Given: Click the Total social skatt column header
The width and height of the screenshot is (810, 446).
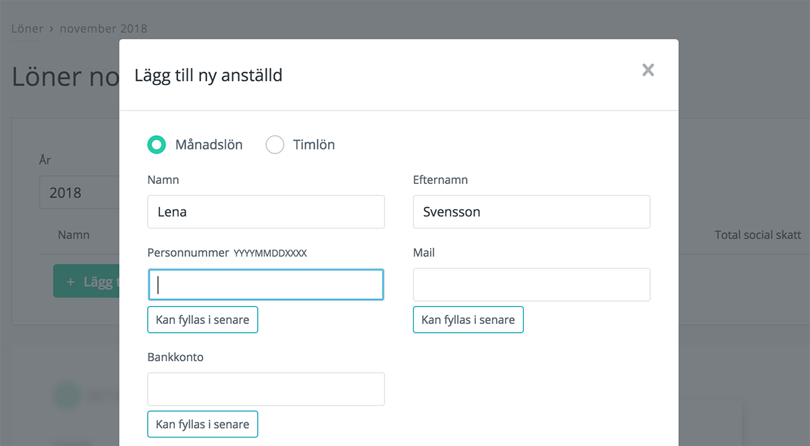Looking at the screenshot, I should click(758, 235).
